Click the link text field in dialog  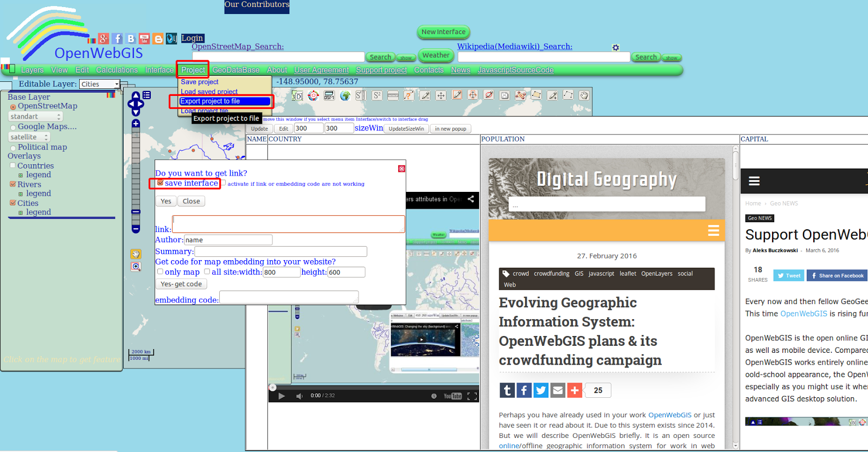click(x=289, y=224)
